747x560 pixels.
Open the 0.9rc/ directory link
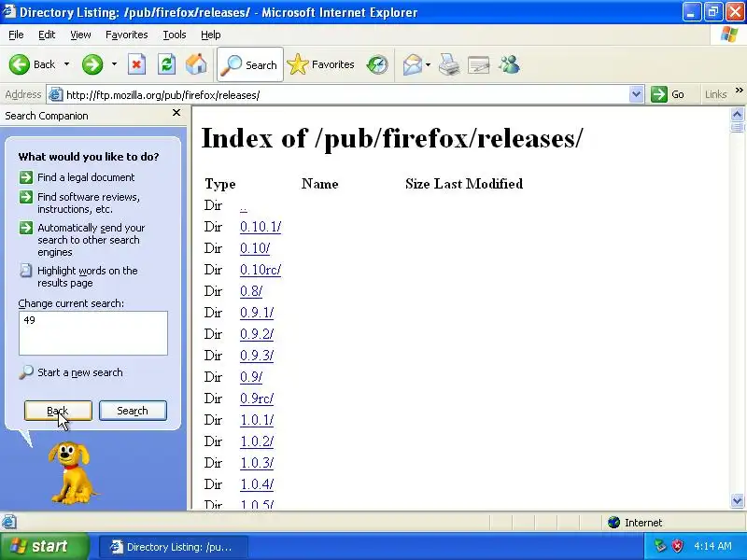(x=257, y=399)
